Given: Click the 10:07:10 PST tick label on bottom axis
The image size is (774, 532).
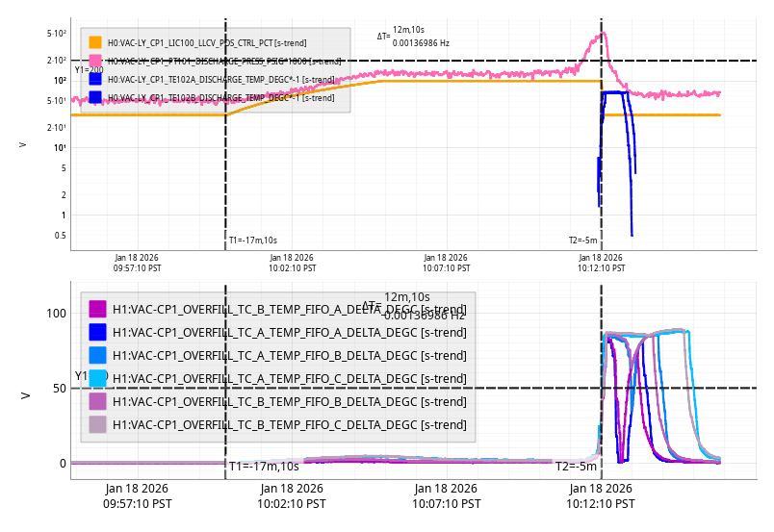Looking at the screenshot, I should pyautogui.click(x=446, y=495).
